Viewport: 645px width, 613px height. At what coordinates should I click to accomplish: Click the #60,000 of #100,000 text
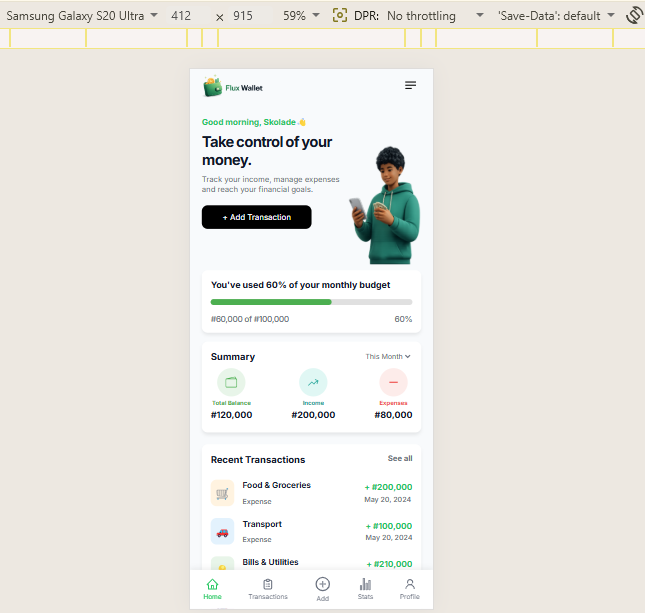coord(250,319)
